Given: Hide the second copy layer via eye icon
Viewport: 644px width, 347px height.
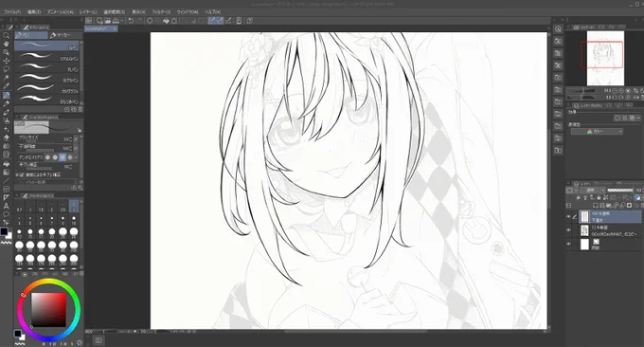Looking at the screenshot, I should pos(569,230).
